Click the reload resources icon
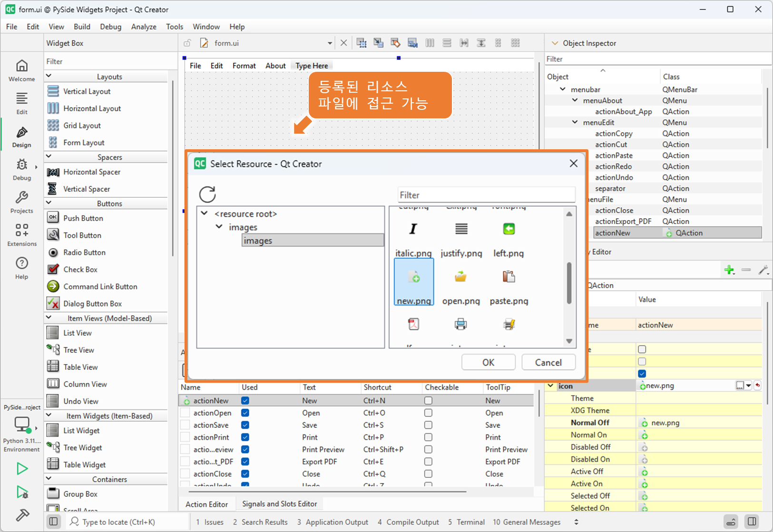This screenshot has width=773, height=532. 207,194
